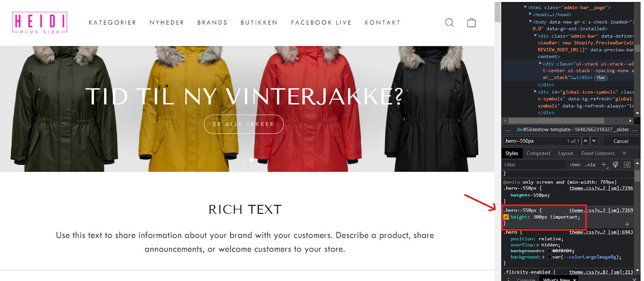Open the site search magnifier icon

(449, 23)
